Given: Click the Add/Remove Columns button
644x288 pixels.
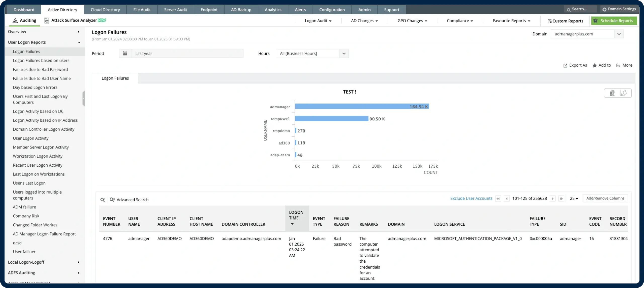Looking at the screenshot, I should coord(605,198).
